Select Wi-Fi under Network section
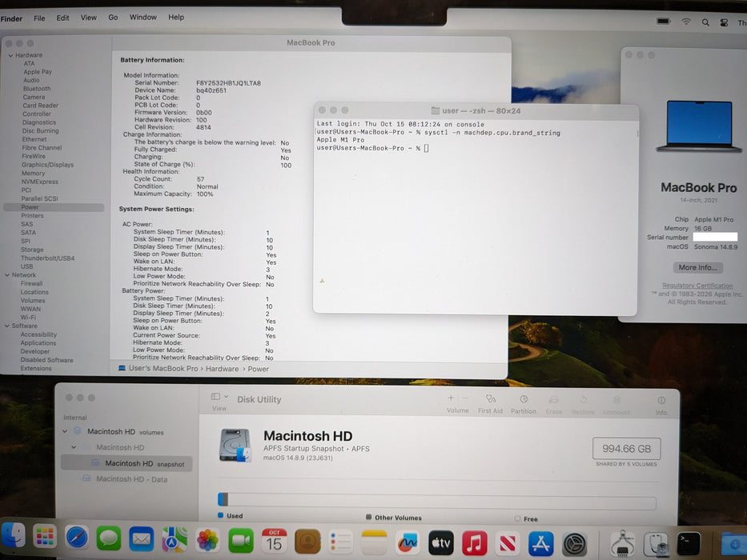747x560 pixels. (x=28, y=317)
